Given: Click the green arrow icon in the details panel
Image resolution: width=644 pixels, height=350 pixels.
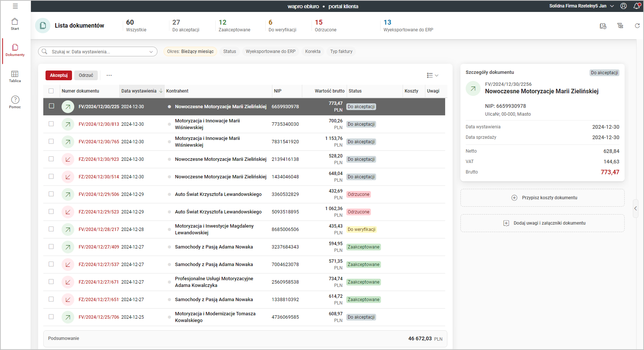Looking at the screenshot, I should [473, 88].
